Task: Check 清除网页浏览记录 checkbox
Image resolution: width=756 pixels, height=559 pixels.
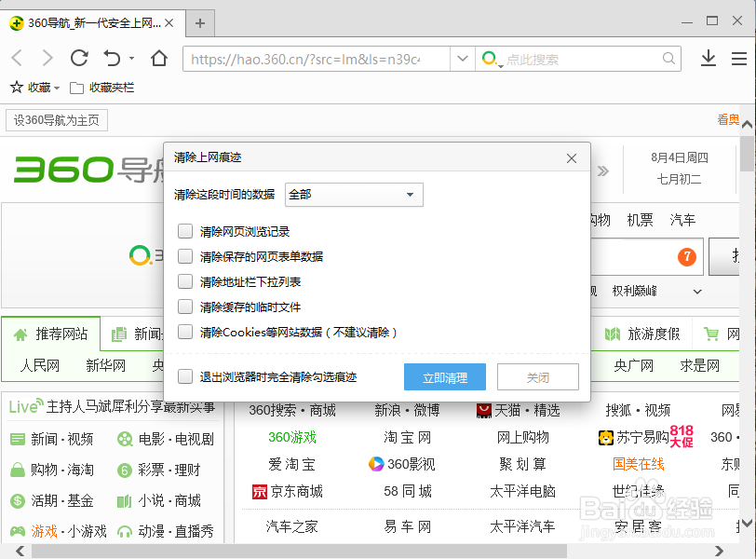Action: point(185,231)
